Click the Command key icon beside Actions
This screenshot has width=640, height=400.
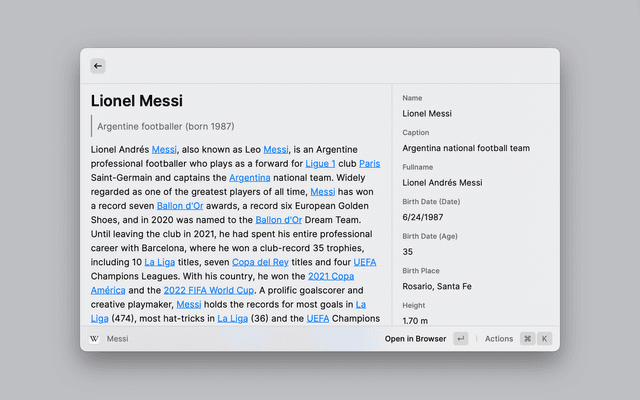[x=527, y=339]
